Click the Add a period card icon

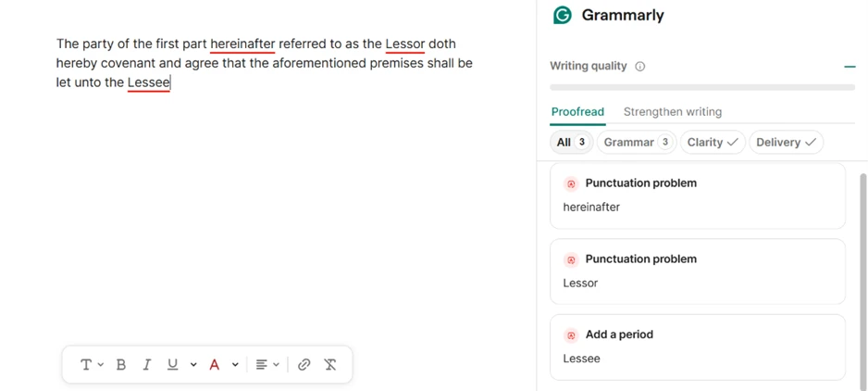point(571,335)
